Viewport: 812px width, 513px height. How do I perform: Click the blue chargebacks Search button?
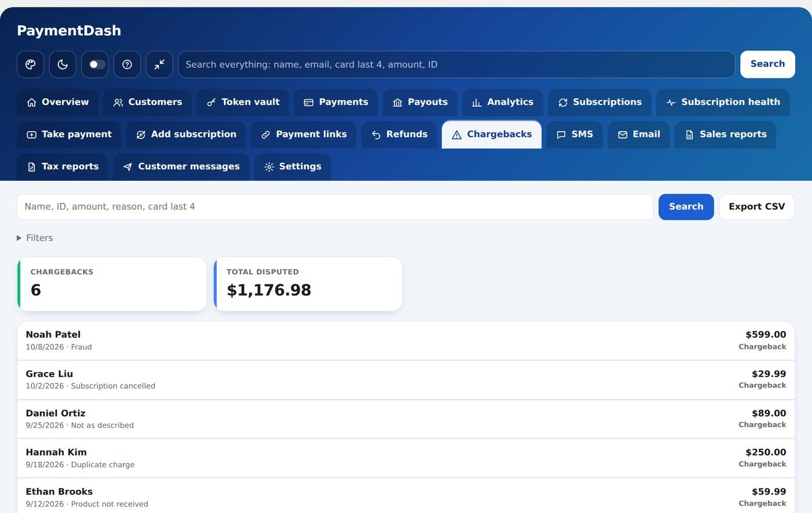tap(686, 207)
